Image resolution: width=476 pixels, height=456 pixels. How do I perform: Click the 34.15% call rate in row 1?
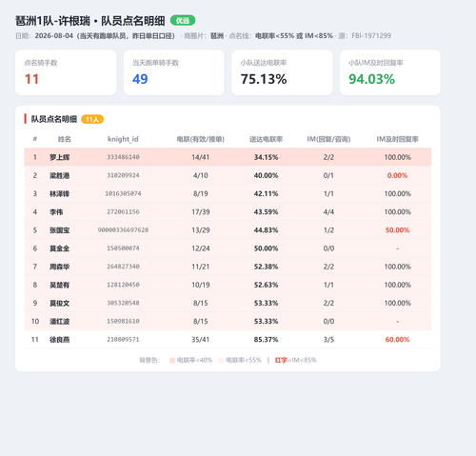266,157
